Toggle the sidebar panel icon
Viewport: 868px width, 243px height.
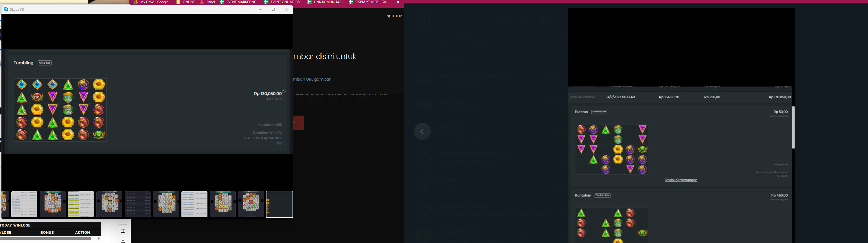[123, 231]
